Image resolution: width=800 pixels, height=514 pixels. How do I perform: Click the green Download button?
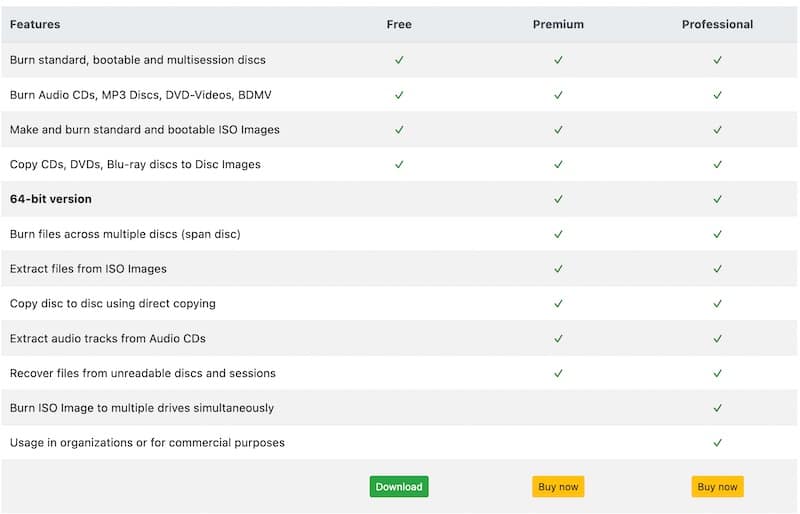pyautogui.click(x=399, y=487)
